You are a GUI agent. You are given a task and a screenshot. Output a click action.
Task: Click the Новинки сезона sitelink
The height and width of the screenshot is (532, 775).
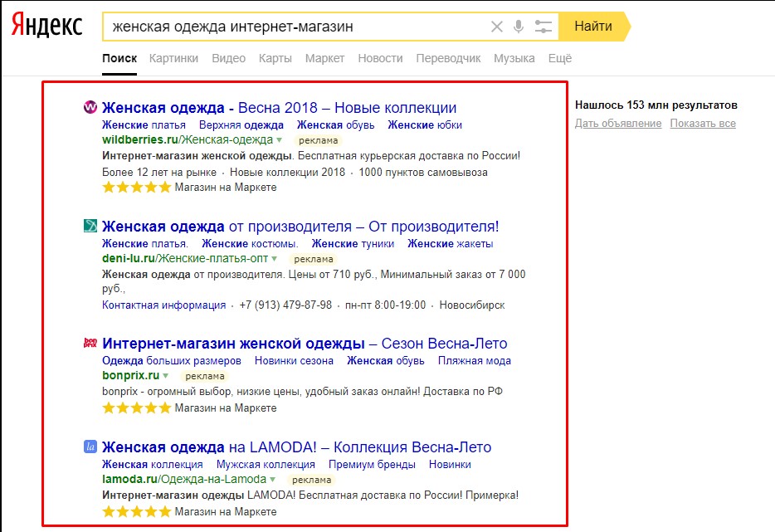tap(294, 361)
